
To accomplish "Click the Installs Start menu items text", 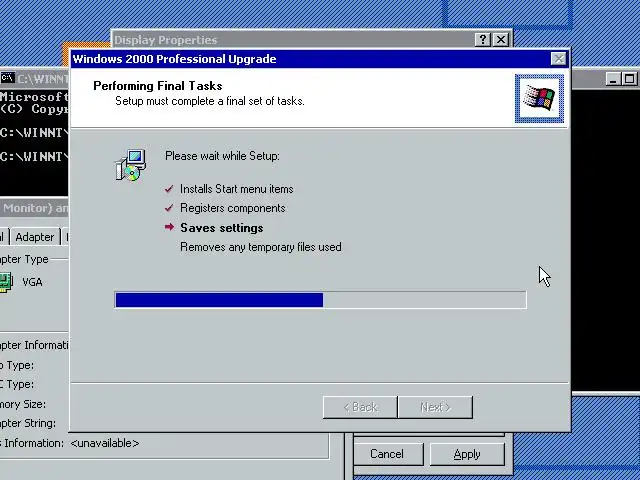I will tap(237, 189).
